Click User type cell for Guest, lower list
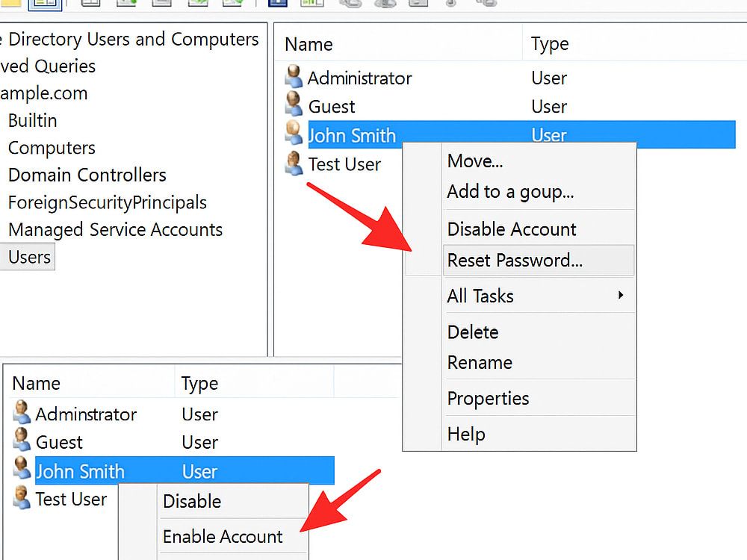Screen dimensions: 747x560 [199, 442]
